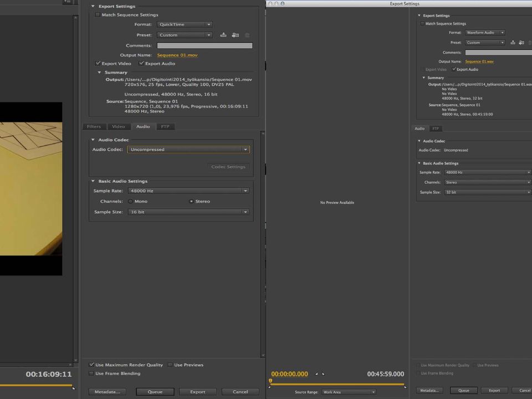Toggle Match Sequence Settings in the QuickTime panel
Viewport: 532px width, 399px height.
tap(98, 15)
